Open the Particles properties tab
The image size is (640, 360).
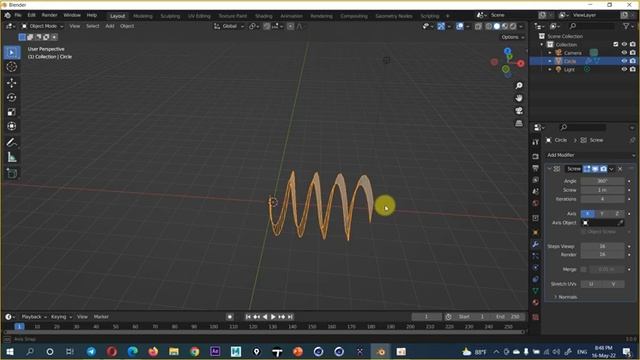536,256
